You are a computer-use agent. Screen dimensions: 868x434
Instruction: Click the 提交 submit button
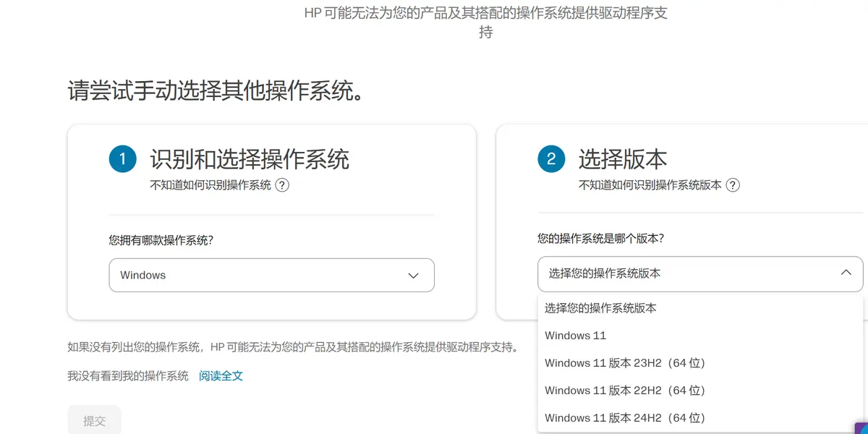pyautogui.click(x=94, y=420)
